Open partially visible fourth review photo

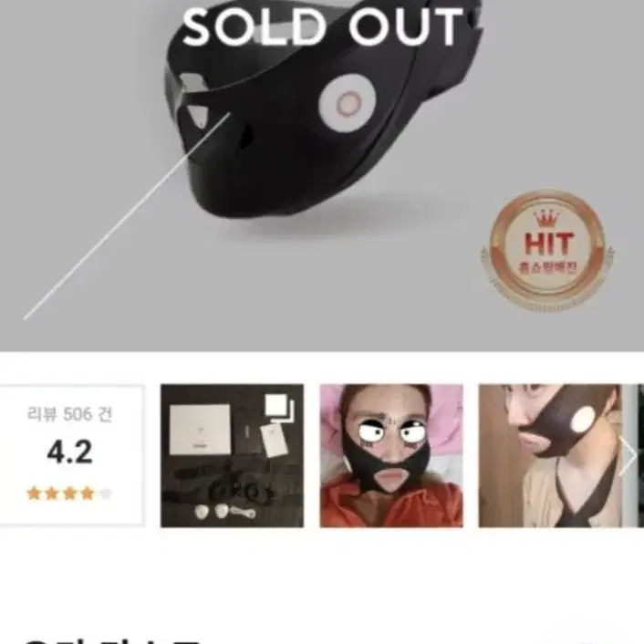(640, 455)
